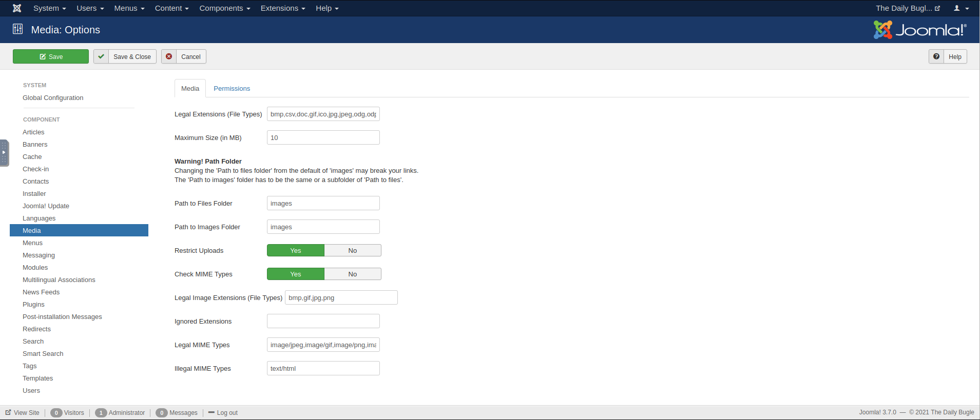This screenshot has width=980, height=420.
Task: Open Global Configuration in sidebar
Action: pyautogui.click(x=53, y=97)
